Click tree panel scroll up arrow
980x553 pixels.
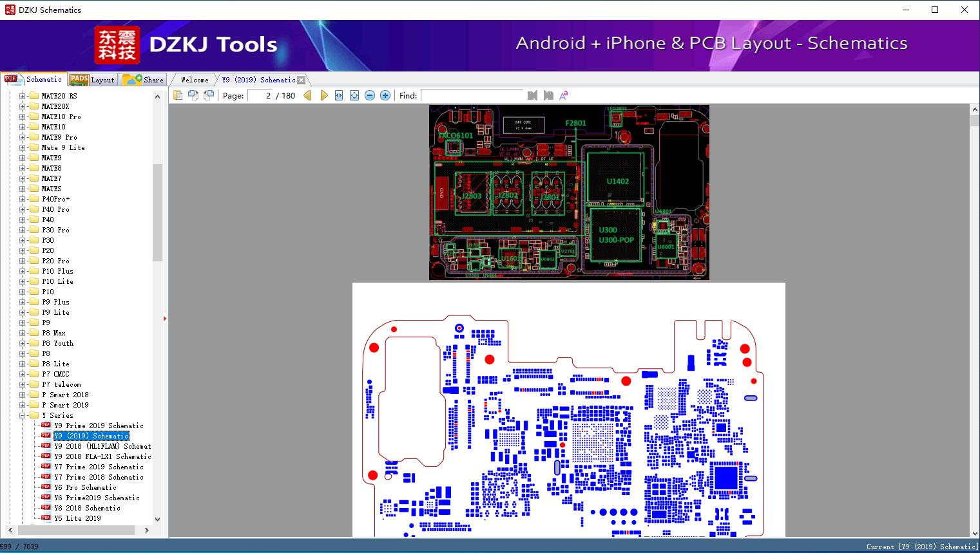pos(157,97)
